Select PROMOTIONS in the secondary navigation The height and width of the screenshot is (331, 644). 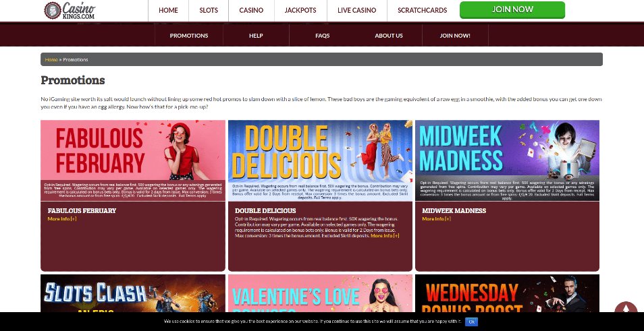point(189,35)
